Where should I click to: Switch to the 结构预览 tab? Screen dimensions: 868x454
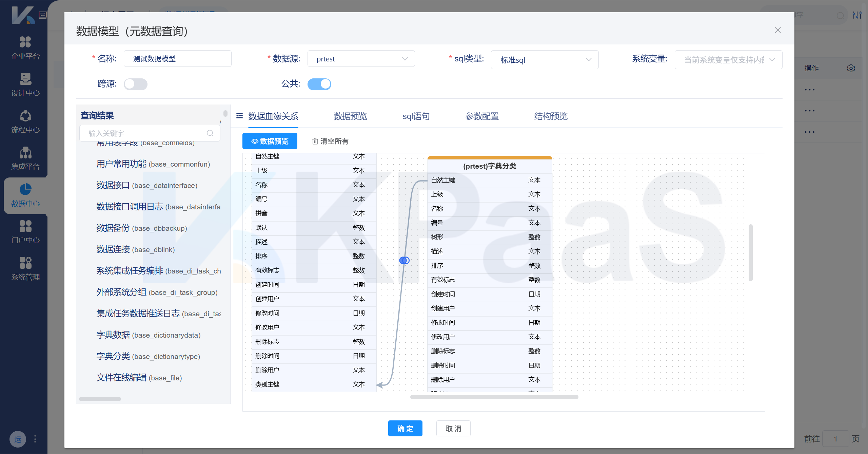(x=551, y=116)
